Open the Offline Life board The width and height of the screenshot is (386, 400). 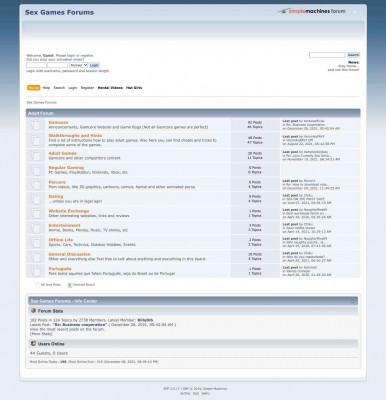pyautogui.click(x=61, y=240)
